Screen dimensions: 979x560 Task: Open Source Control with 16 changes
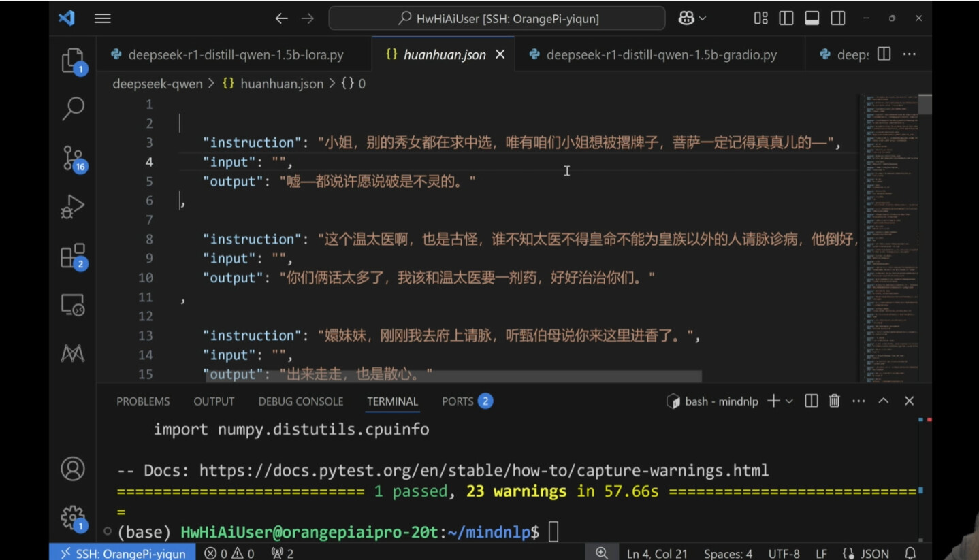[73, 157]
